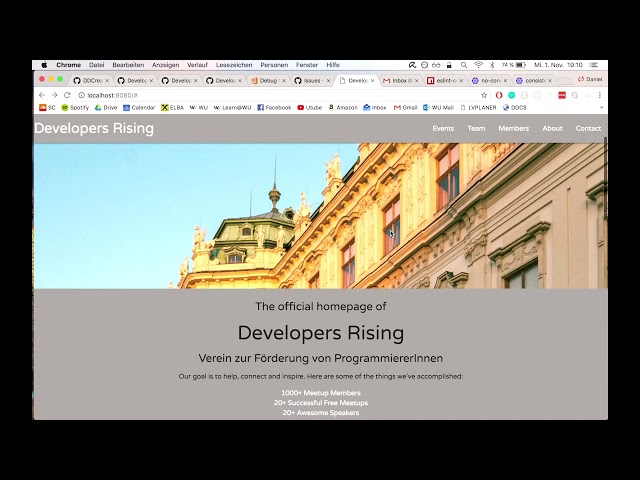Close the eslint tab
The width and height of the screenshot is (640, 480).
[x=461, y=81]
